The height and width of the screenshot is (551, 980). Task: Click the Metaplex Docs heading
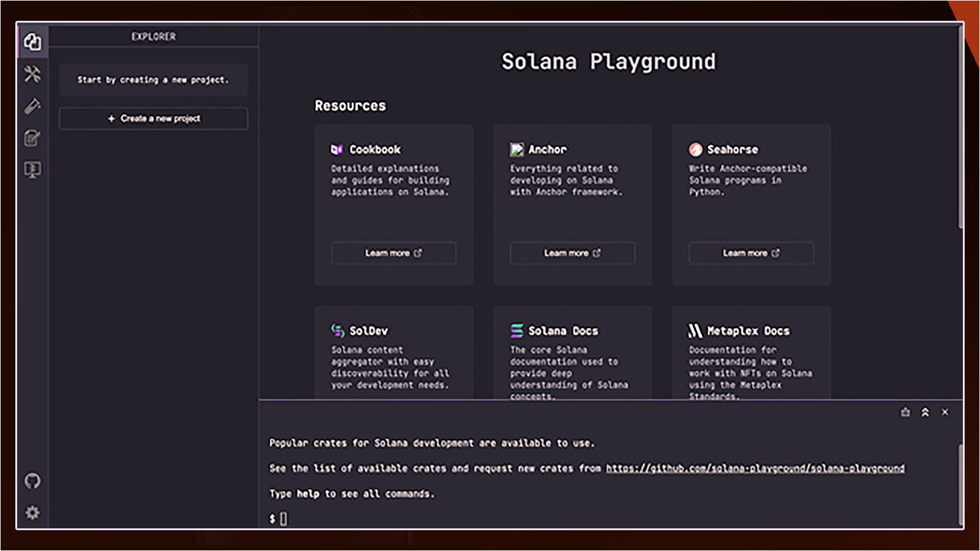[x=748, y=330]
